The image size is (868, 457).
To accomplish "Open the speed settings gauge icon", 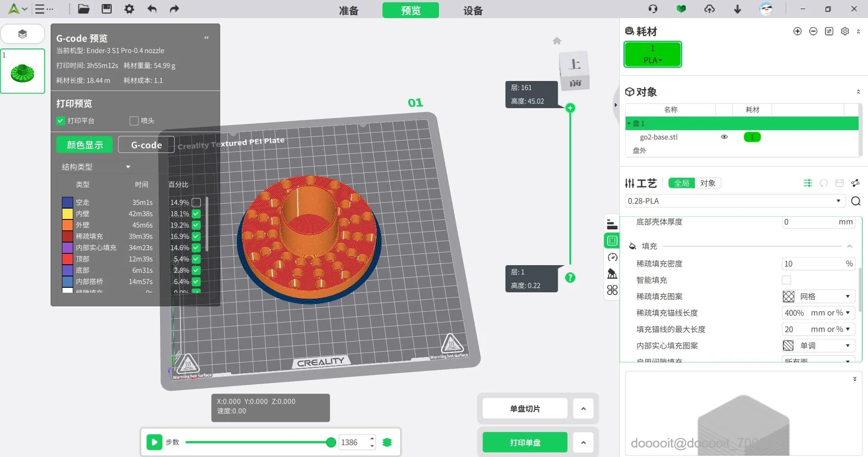I will click(612, 257).
